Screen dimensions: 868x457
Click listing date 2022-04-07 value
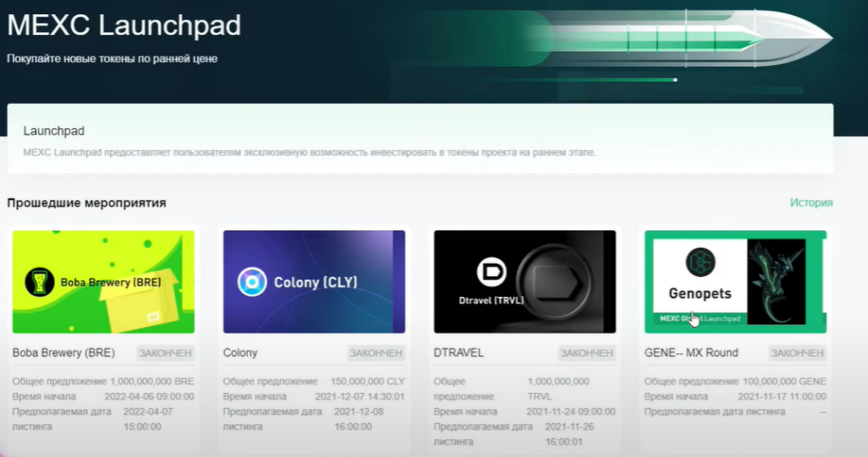(x=148, y=419)
